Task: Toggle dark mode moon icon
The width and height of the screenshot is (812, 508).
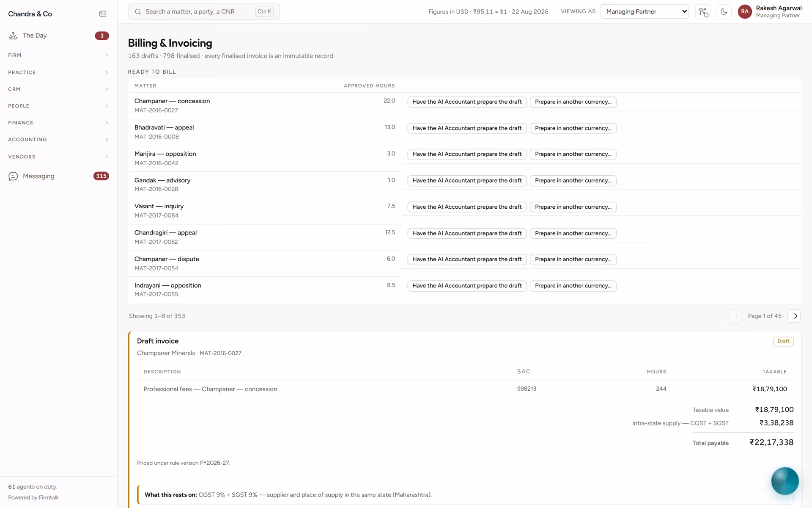Action: point(724,12)
